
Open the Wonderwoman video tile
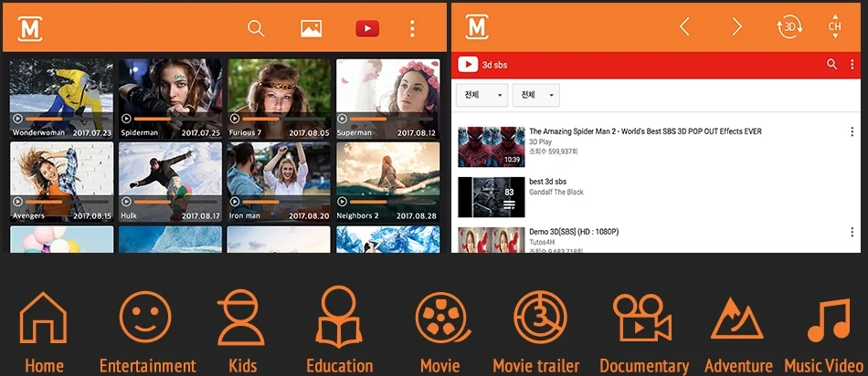61,99
